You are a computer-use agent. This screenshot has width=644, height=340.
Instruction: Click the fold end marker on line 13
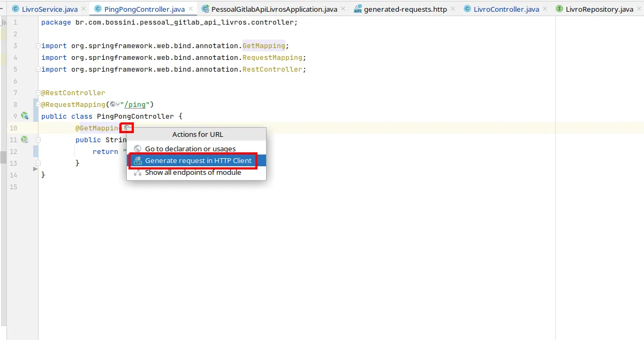pos(38,163)
